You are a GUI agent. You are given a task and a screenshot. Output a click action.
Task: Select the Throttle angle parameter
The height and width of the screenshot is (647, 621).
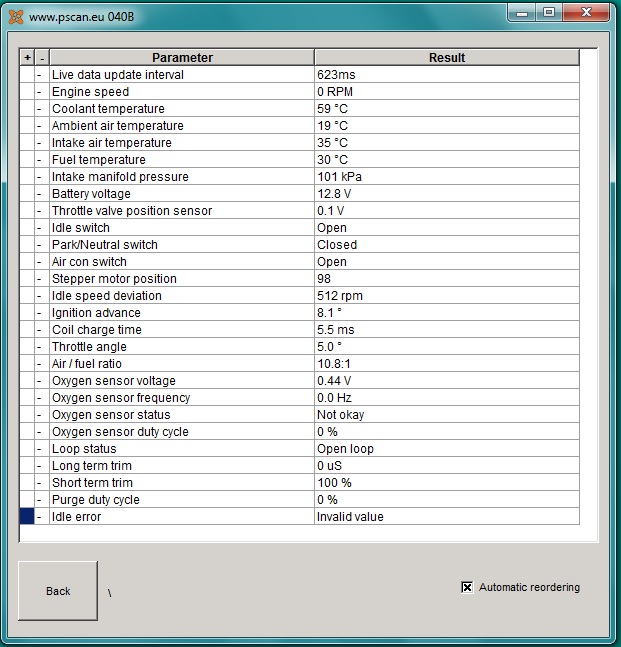tap(182, 347)
